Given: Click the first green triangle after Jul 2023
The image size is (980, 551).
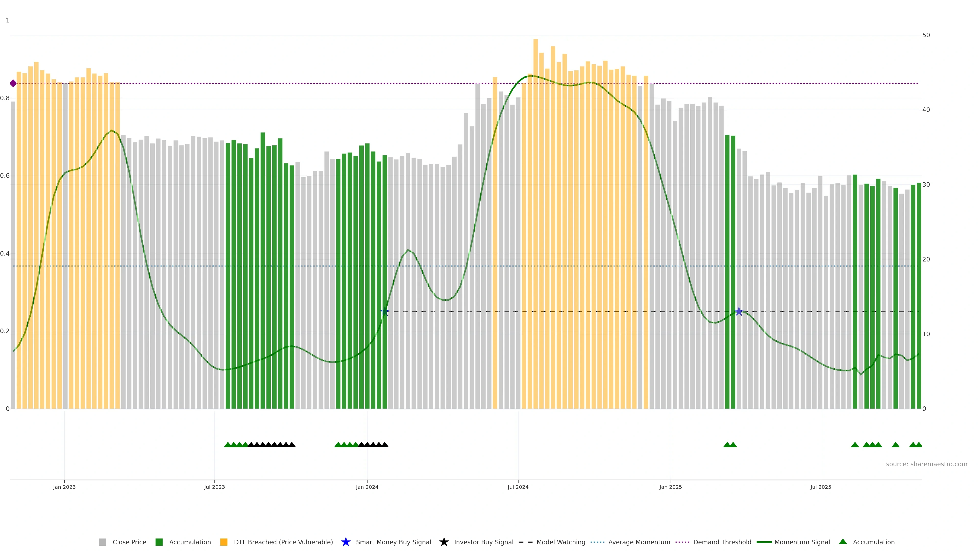Looking at the screenshot, I should click(228, 445).
